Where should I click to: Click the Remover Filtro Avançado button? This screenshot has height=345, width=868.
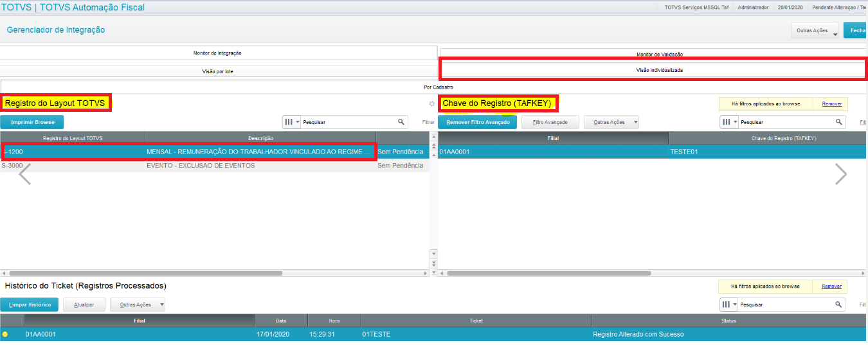478,122
